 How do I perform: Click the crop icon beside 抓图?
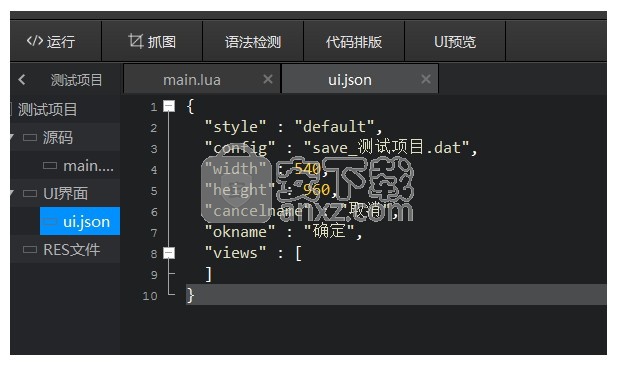[x=136, y=41]
